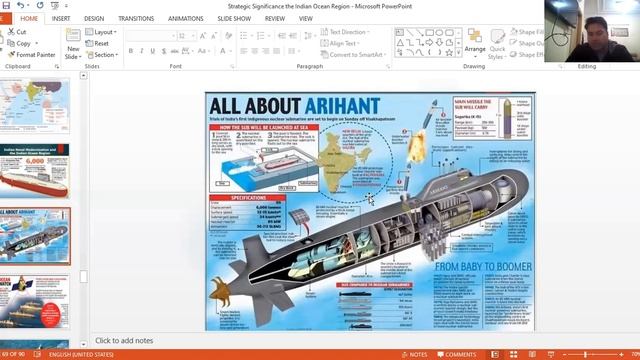This screenshot has height=360, width=640.
Task: Reset the slide layout
Action: 97,43
